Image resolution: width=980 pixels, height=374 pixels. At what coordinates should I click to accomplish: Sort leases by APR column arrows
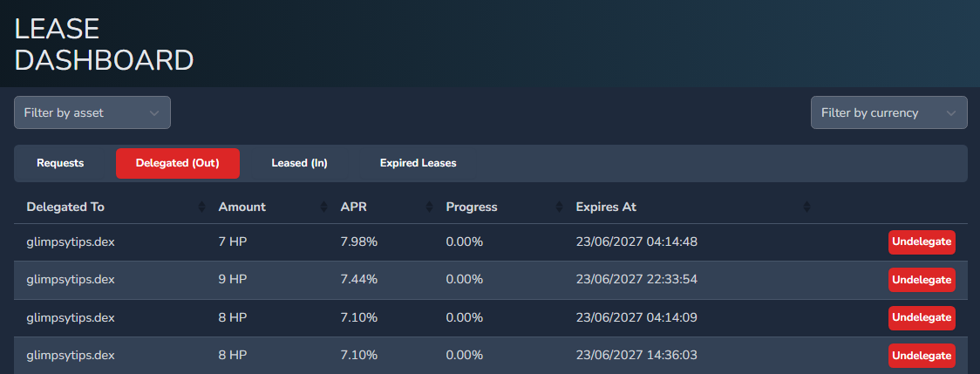[429, 207]
